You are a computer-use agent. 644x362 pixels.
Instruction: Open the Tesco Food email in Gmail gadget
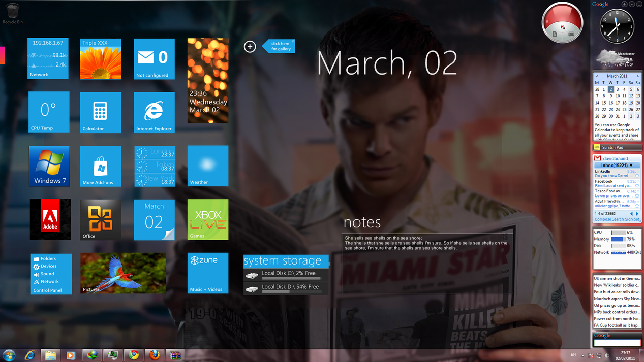tap(617, 193)
